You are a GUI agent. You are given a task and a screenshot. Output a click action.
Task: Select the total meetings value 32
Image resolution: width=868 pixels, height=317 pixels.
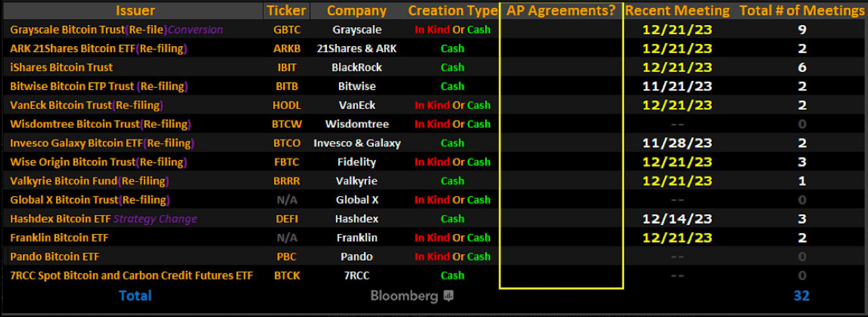(801, 296)
